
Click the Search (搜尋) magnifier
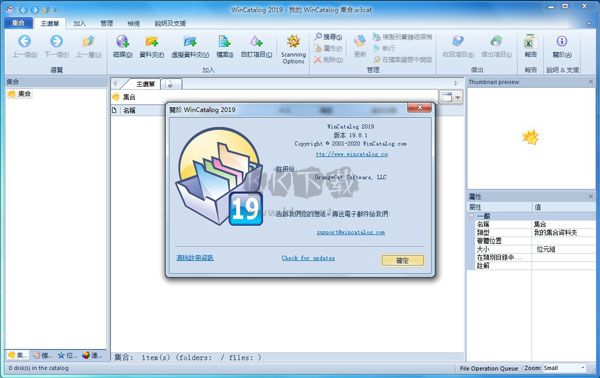coord(328,37)
